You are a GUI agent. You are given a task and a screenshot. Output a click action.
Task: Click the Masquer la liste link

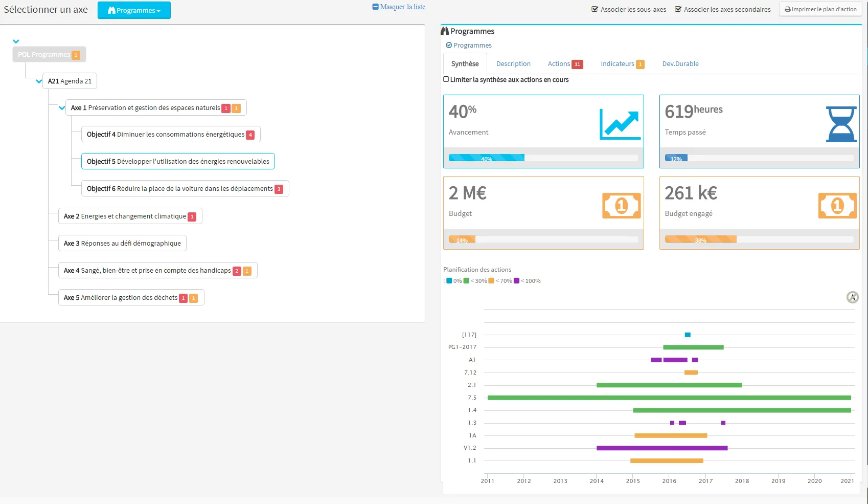(x=399, y=7)
